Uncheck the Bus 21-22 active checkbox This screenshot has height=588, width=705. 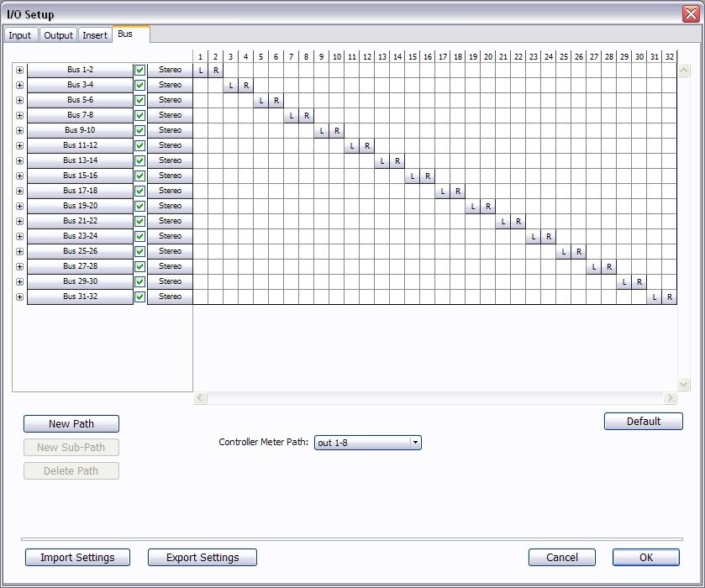click(139, 221)
